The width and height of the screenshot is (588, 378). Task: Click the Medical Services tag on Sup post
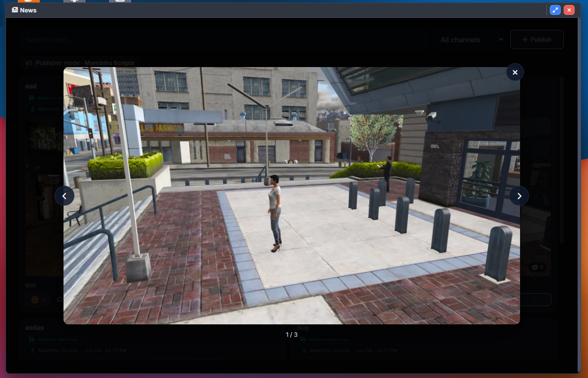(x=325, y=339)
